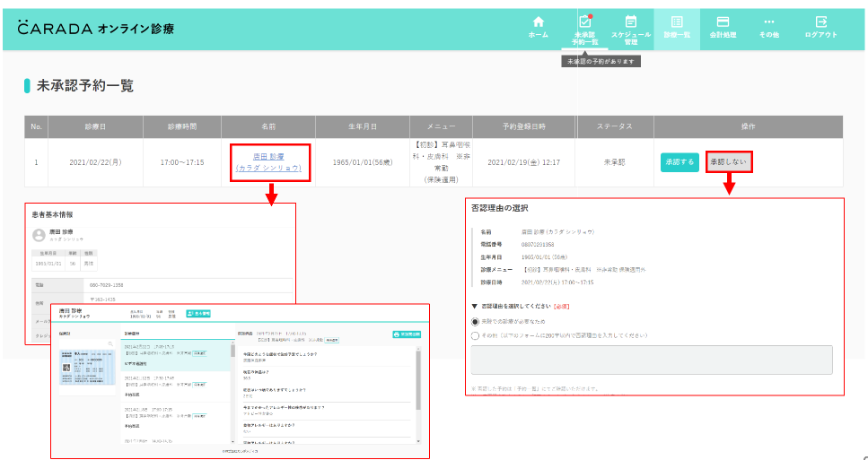
Task: Click into the rejection reason text area
Action: click(652, 360)
